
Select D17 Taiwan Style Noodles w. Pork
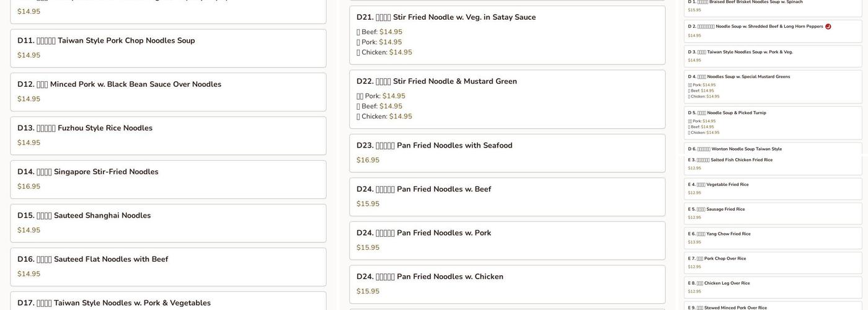tap(114, 303)
